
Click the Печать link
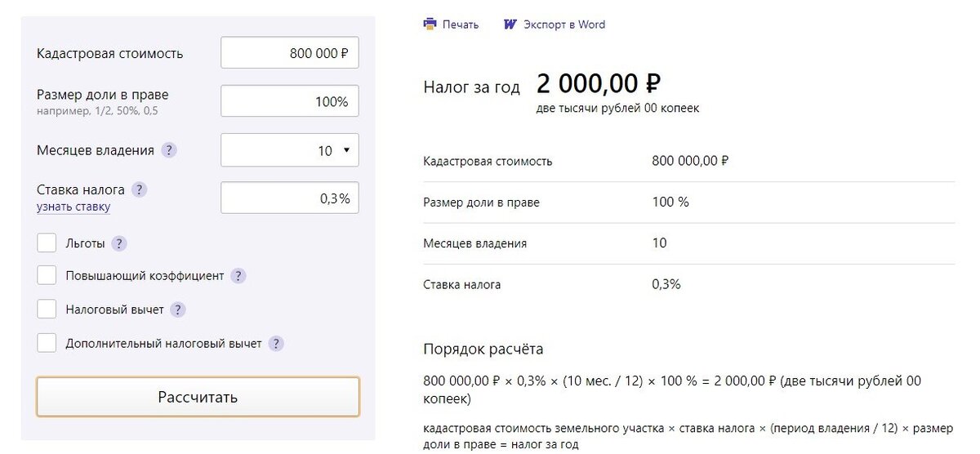point(461,24)
